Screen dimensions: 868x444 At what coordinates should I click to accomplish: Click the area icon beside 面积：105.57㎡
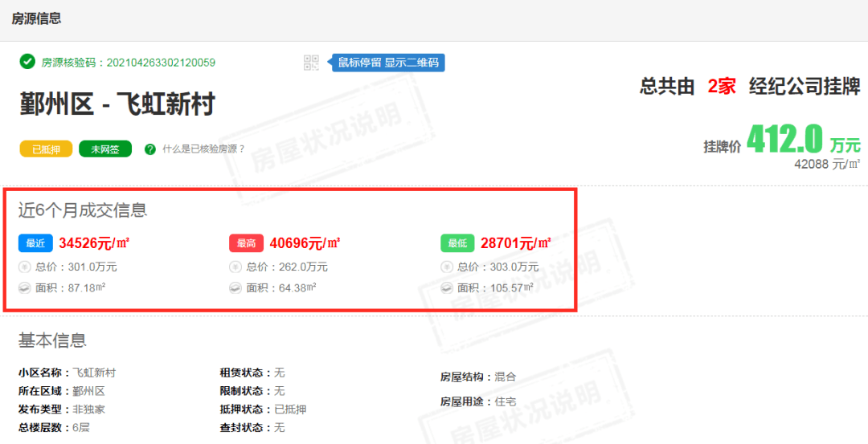(447, 288)
